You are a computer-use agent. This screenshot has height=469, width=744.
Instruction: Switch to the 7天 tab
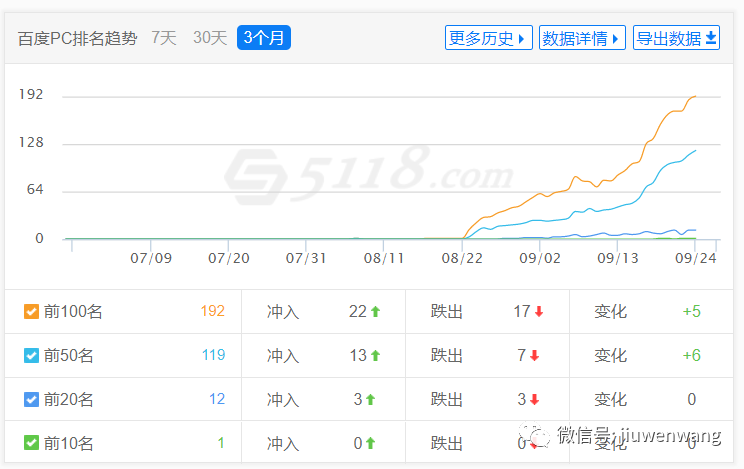pyautogui.click(x=164, y=38)
